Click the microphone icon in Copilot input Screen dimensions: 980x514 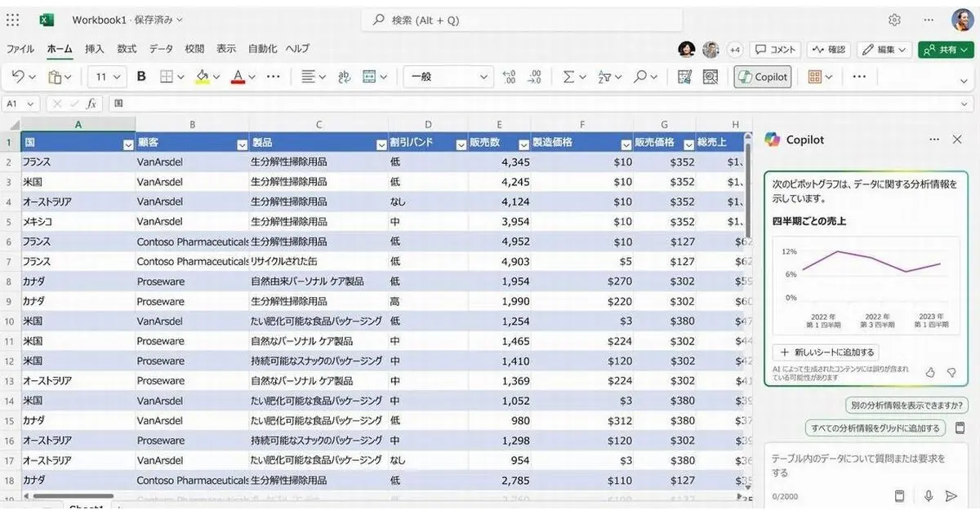(929, 495)
